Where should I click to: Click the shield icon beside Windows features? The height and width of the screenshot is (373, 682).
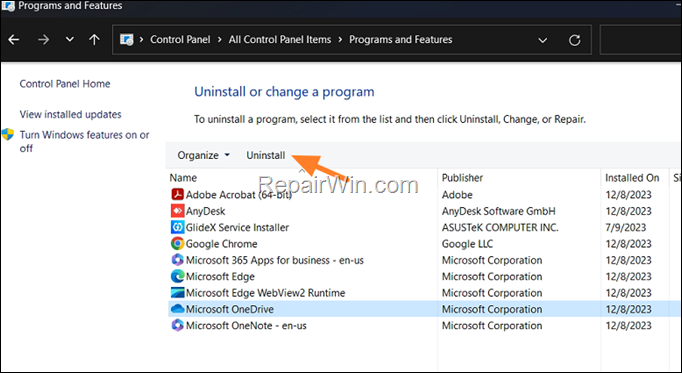click(8, 134)
